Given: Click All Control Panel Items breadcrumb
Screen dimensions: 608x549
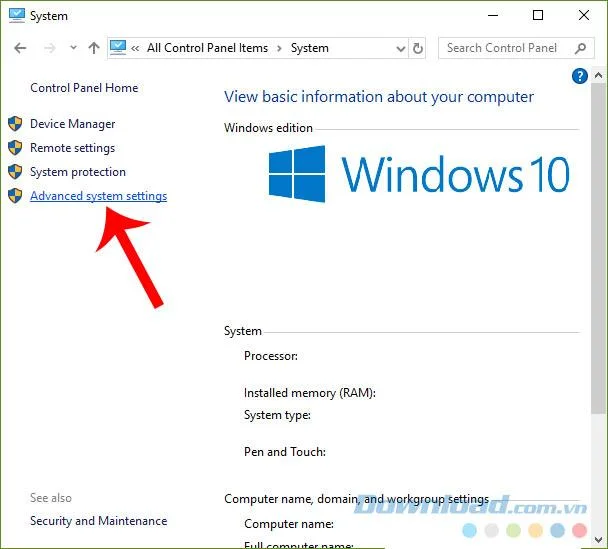Looking at the screenshot, I should point(207,48).
